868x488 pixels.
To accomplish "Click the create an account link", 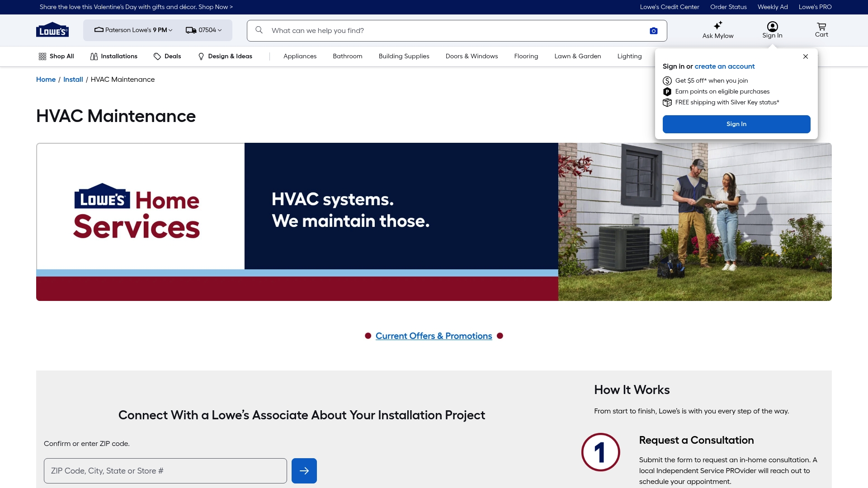I will [725, 66].
